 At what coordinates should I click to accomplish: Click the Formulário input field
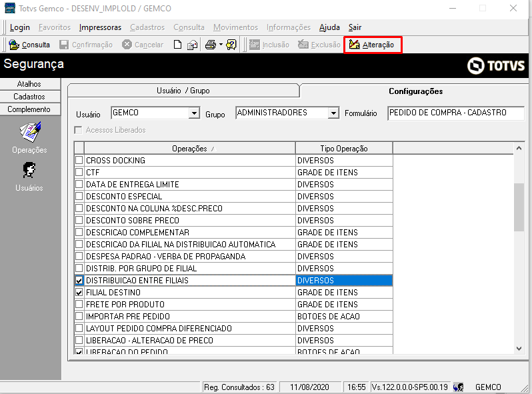(x=455, y=113)
